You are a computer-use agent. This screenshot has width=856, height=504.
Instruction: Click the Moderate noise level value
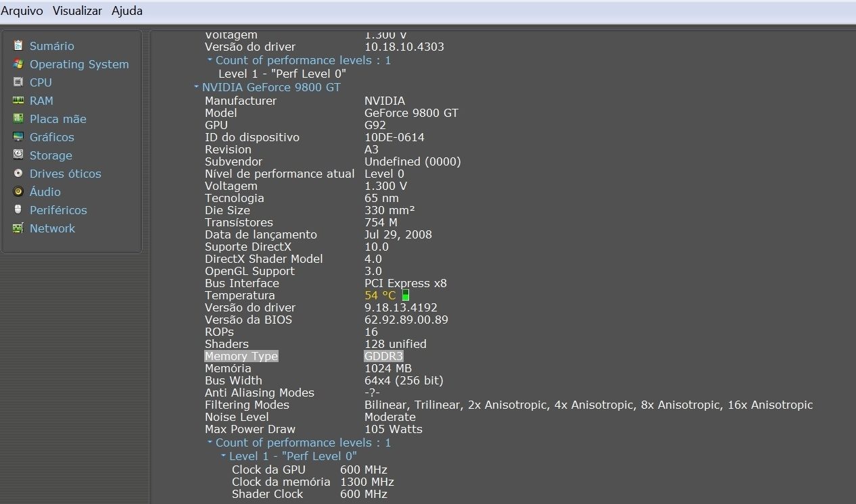pyautogui.click(x=390, y=417)
